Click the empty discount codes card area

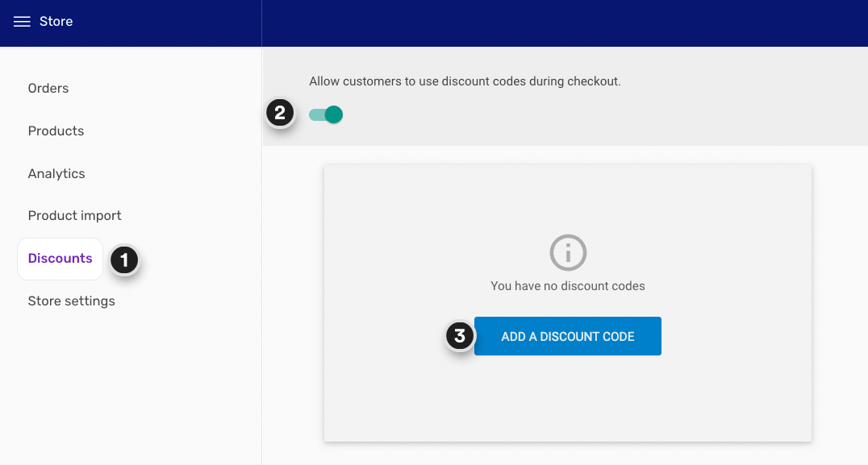567,395
